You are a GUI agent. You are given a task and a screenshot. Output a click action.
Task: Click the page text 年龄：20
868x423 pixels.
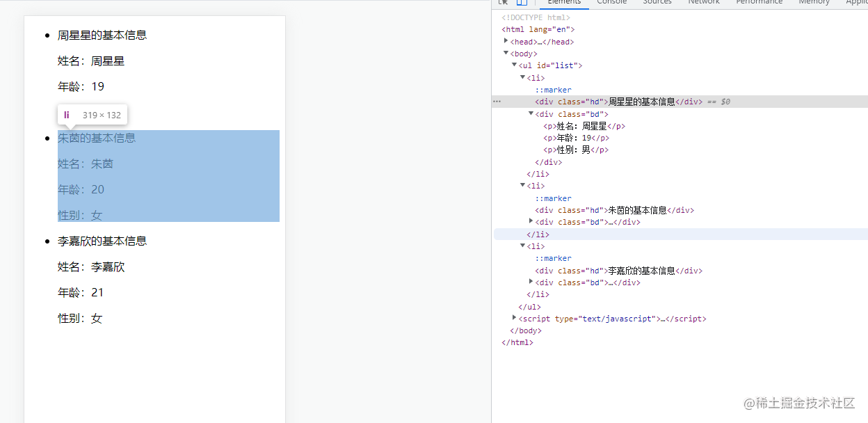[x=81, y=189]
